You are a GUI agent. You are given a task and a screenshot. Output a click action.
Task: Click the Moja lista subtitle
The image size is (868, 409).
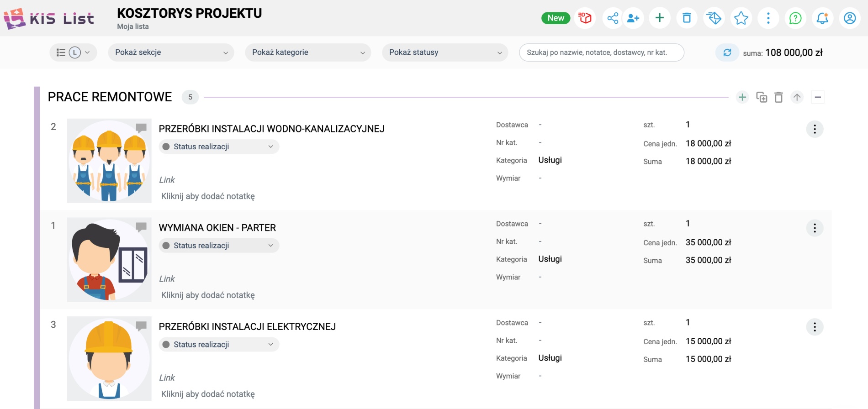133,26
